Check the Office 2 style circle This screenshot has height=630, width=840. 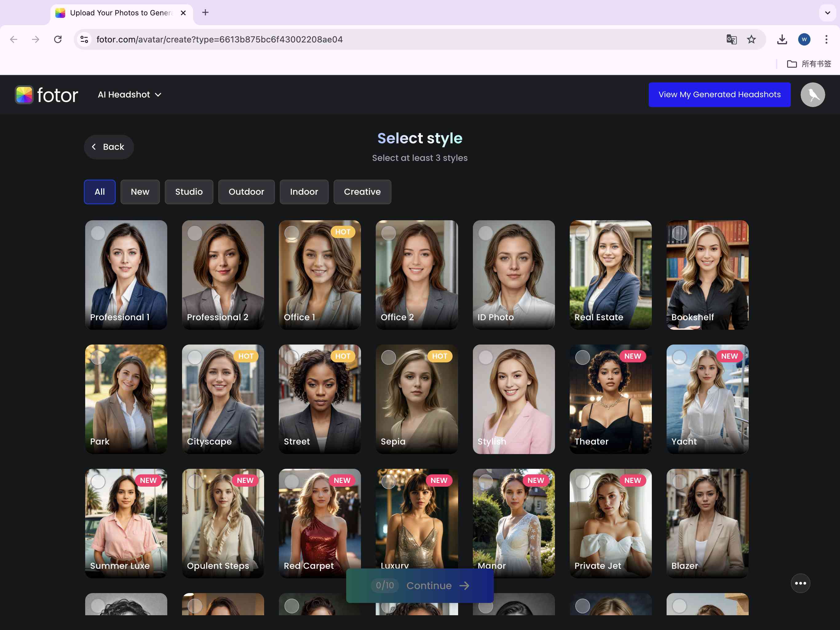[x=388, y=233]
